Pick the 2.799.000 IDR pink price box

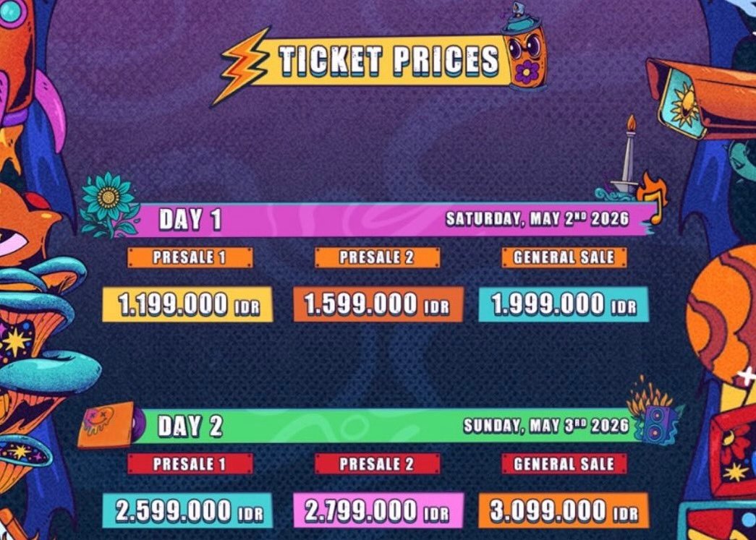tap(378, 510)
